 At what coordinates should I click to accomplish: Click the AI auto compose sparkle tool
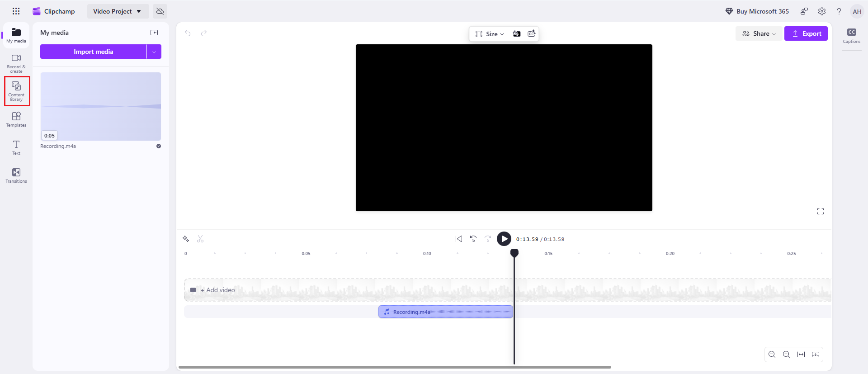pos(186,239)
